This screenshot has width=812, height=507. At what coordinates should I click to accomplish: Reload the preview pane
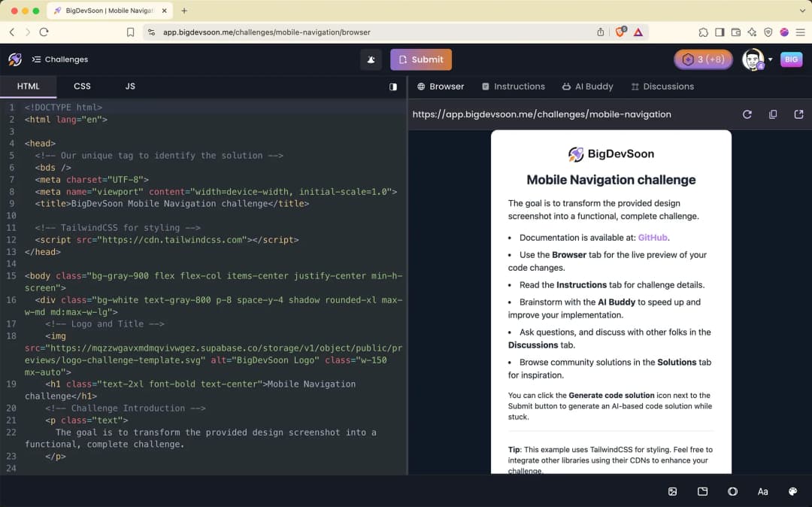click(x=747, y=114)
